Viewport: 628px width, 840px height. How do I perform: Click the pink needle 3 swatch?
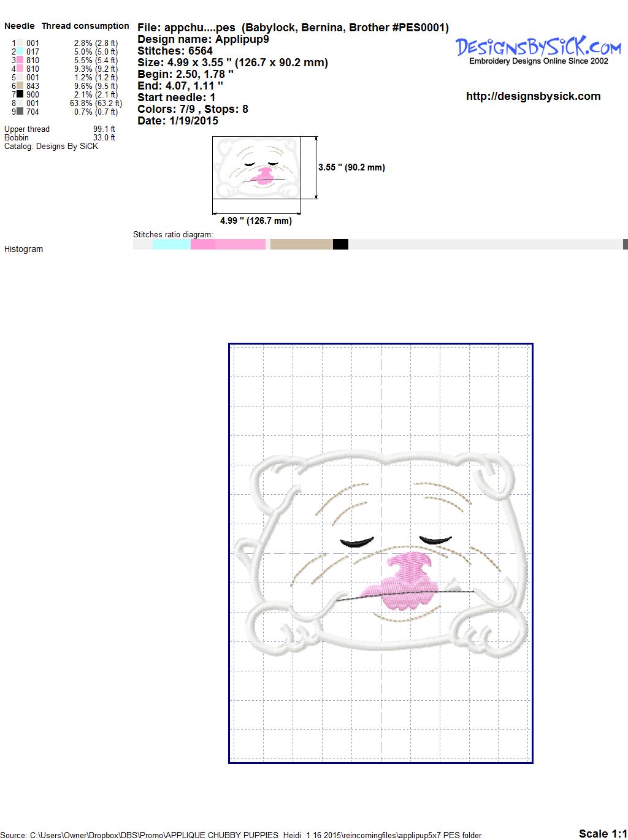20,61
